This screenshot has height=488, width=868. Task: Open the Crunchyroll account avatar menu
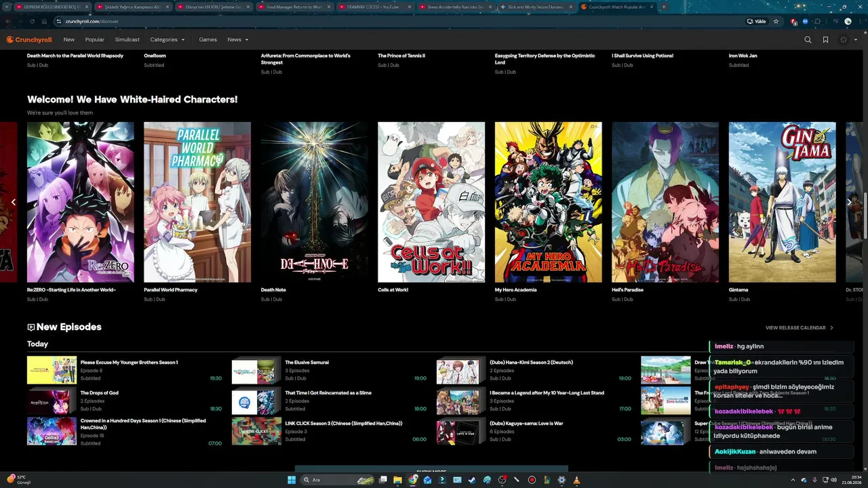[x=847, y=40]
